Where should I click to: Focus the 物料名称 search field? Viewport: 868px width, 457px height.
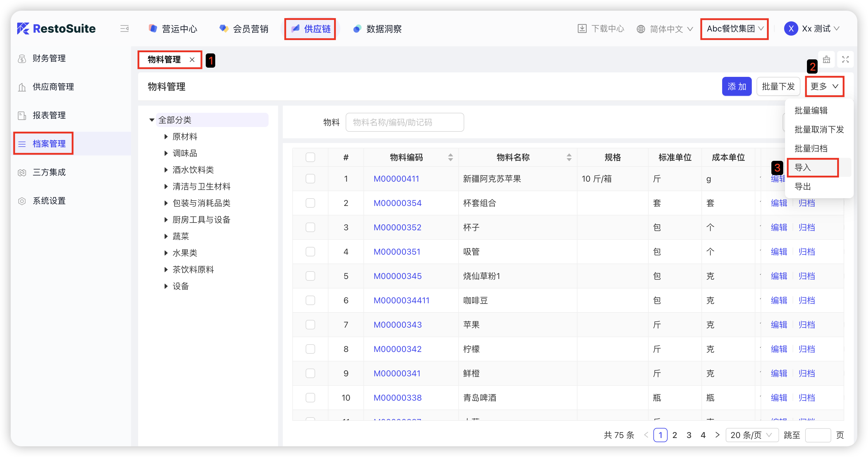[404, 122]
